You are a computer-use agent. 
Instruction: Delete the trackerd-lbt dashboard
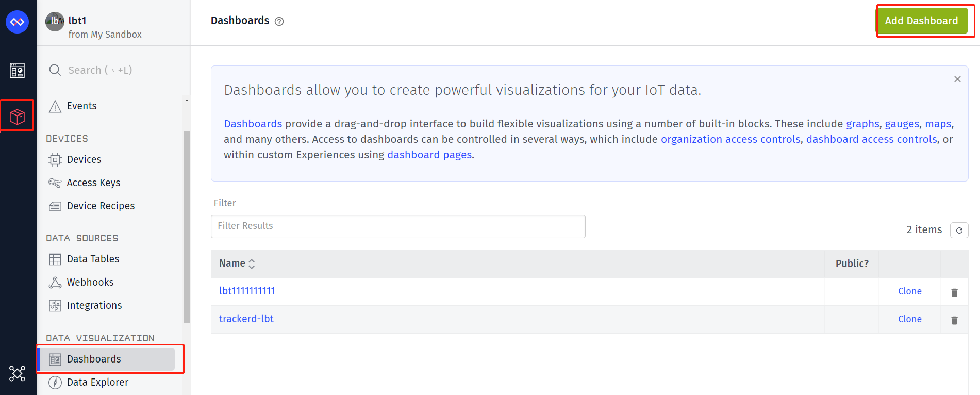[x=954, y=320]
